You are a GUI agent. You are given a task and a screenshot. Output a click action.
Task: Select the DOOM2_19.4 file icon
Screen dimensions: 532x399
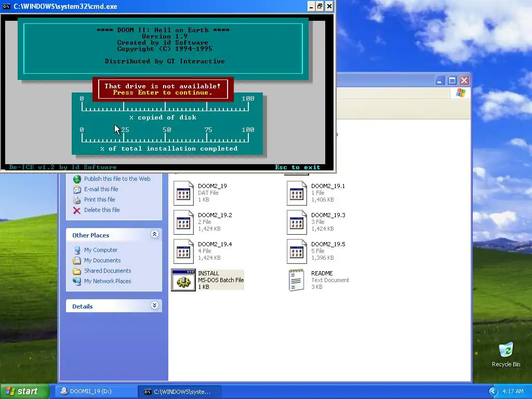183,251
